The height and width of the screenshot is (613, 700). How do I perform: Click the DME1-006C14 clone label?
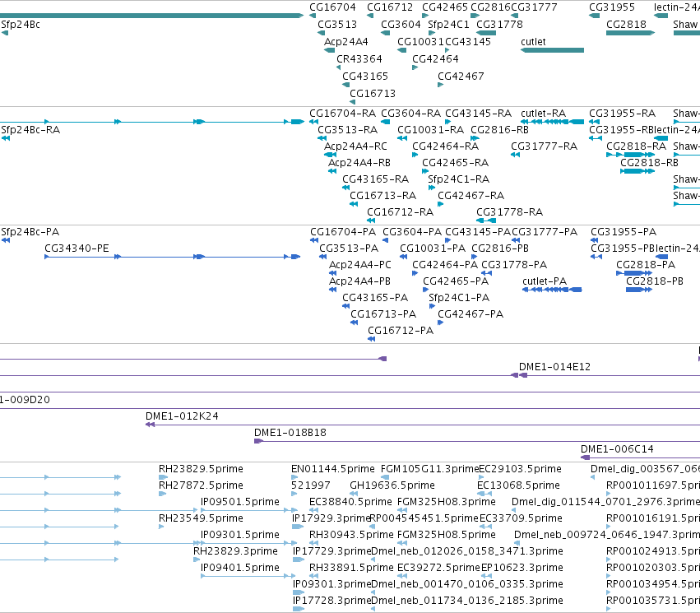617,449
